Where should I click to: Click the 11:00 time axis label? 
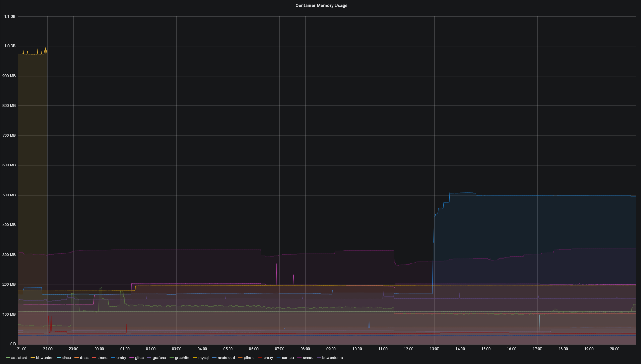383,349
